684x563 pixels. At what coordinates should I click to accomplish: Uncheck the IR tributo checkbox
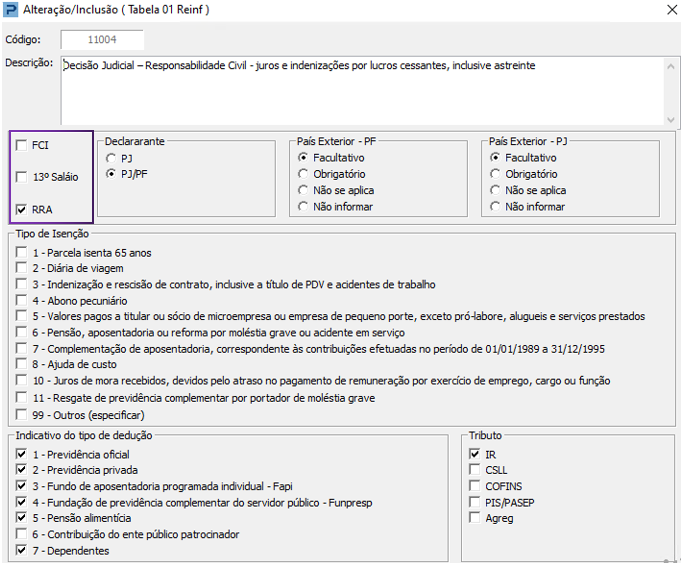click(475, 454)
